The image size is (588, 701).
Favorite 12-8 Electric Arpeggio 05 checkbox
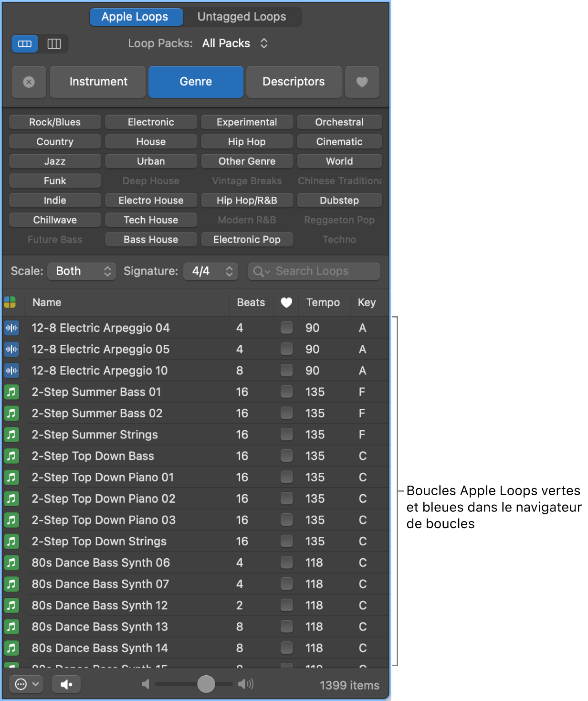[287, 349]
